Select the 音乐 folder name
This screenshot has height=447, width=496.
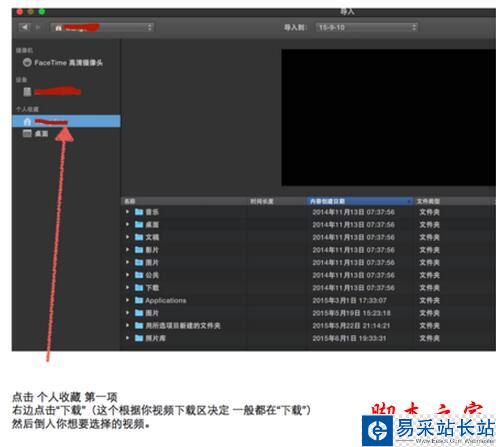click(x=152, y=212)
